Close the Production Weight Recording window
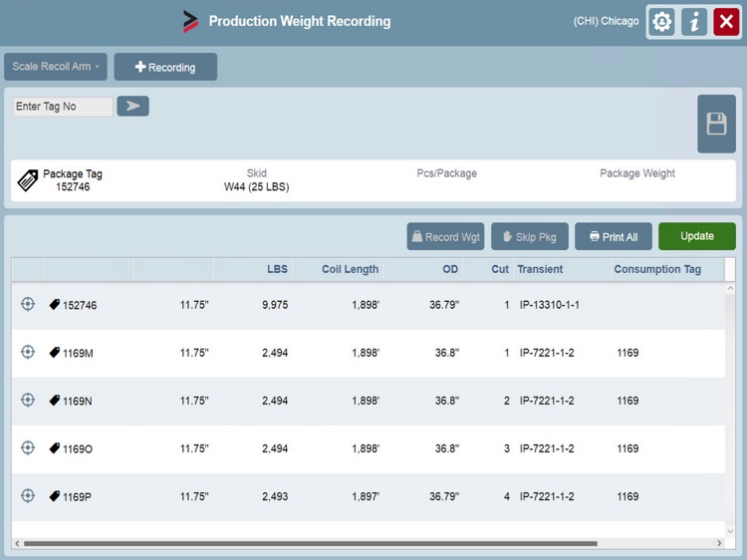 pos(726,22)
